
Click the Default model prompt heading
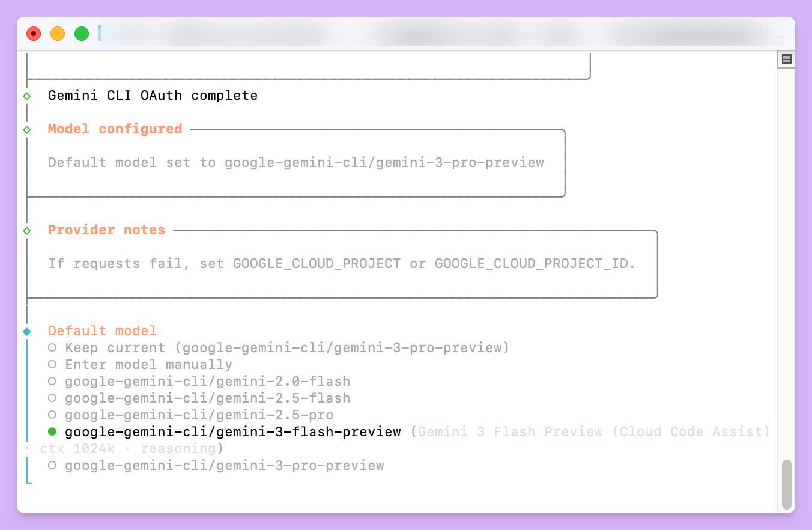click(x=102, y=331)
